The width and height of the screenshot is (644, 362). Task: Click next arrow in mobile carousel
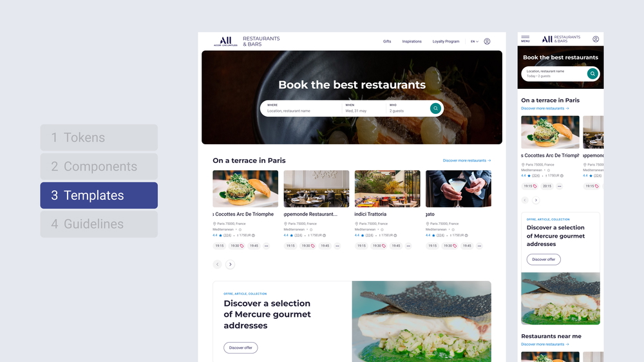[536, 200]
